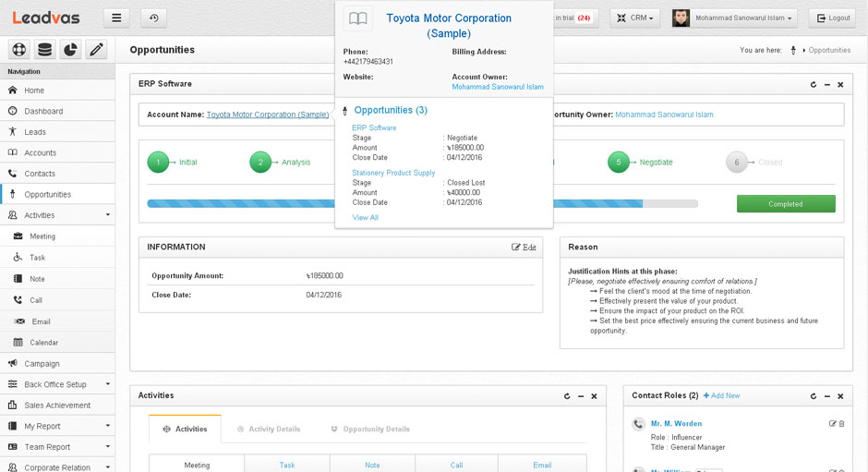Edit Mr. M. Worden contact role
868x472 pixels.
832,423
